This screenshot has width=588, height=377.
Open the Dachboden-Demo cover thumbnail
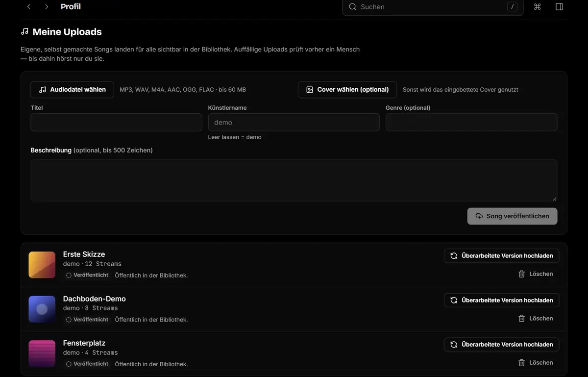42,309
